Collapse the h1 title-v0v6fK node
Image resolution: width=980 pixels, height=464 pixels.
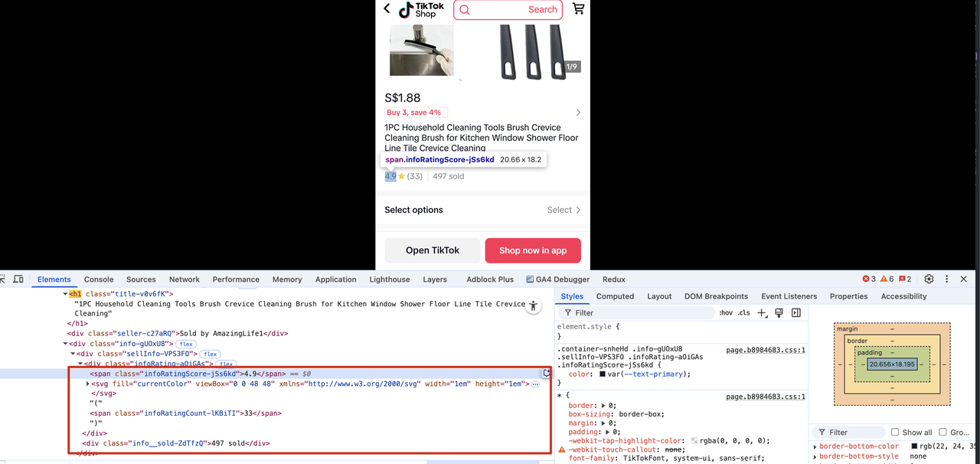[x=65, y=294]
